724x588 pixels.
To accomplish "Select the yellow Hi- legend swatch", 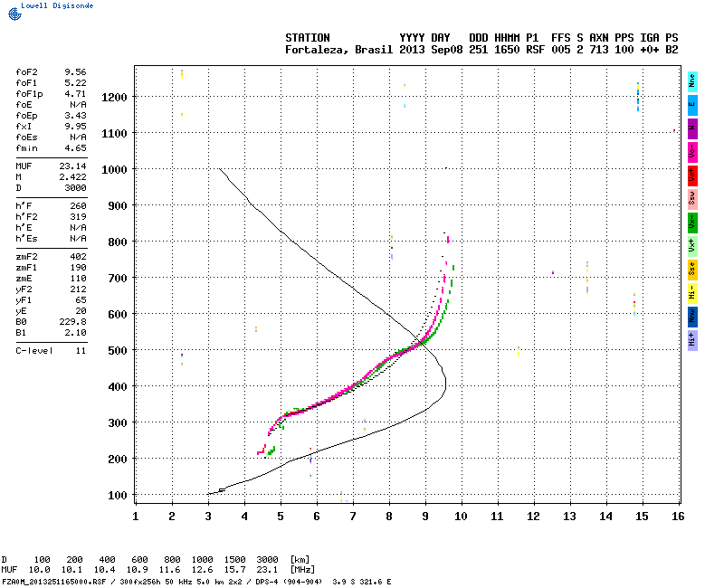I will 692,292.
